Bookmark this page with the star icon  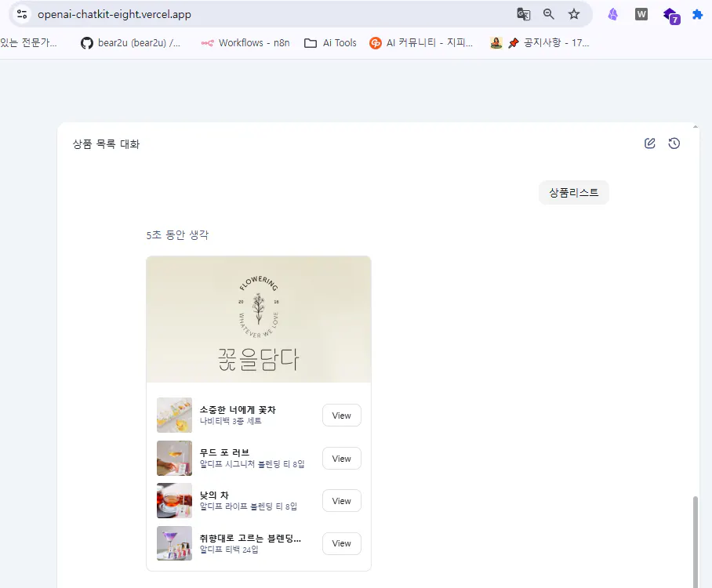[573, 14]
